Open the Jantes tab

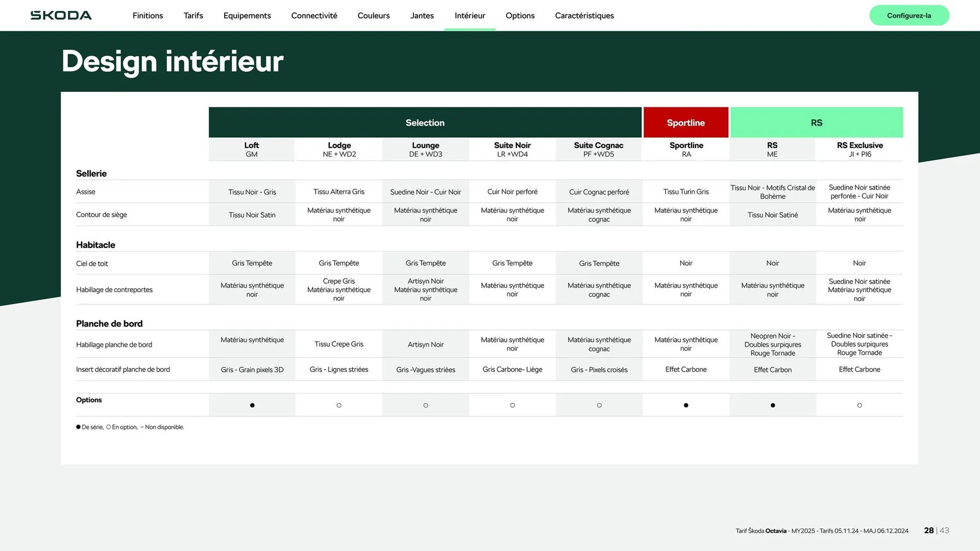pos(422,15)
